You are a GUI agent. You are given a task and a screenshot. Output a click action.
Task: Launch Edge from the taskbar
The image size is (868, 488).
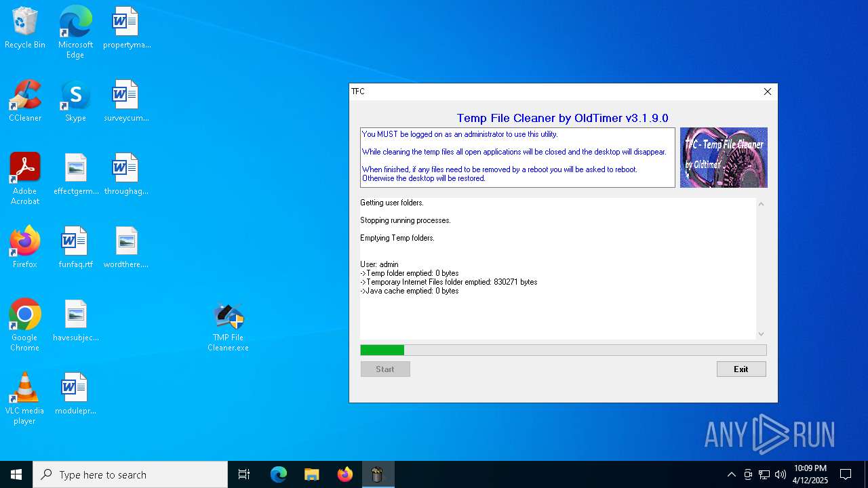[x=279, y=474]
